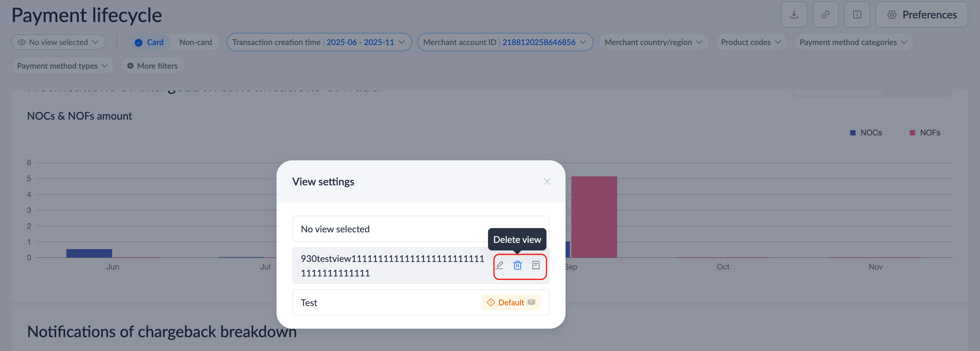Add more filters

coord(153,66)
